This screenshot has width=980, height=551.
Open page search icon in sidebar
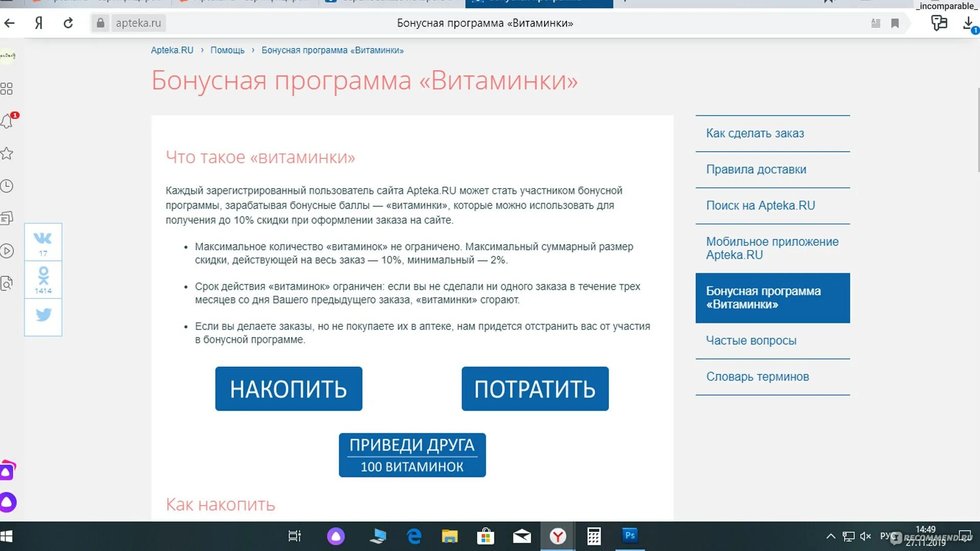pos(7,283)
